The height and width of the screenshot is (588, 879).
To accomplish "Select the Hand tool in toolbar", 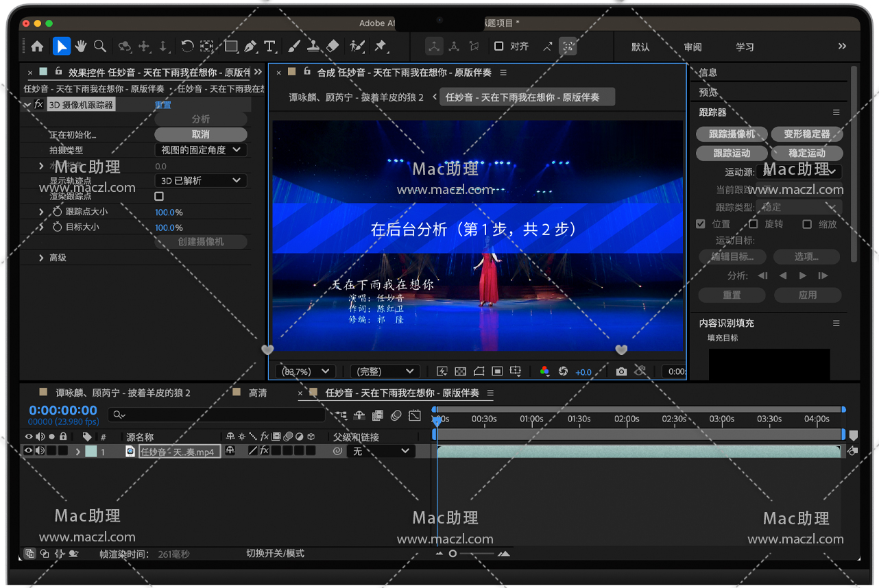I will tap(81, 46).
